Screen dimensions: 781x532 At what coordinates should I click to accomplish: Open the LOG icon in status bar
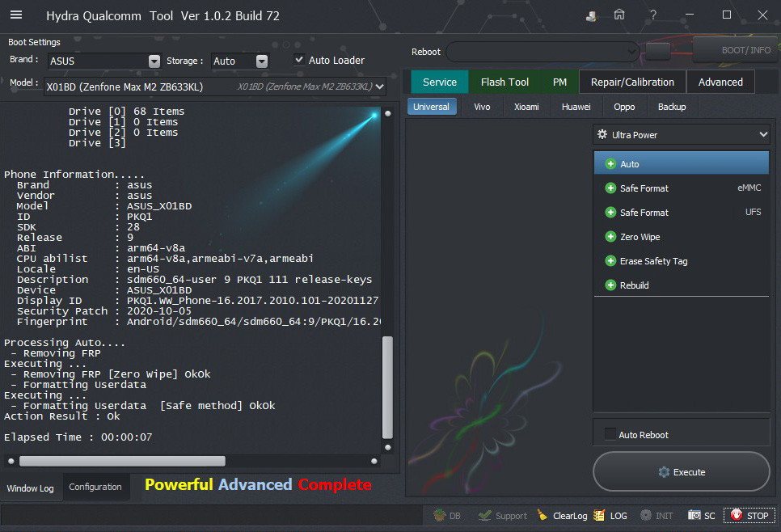point(599,515)
